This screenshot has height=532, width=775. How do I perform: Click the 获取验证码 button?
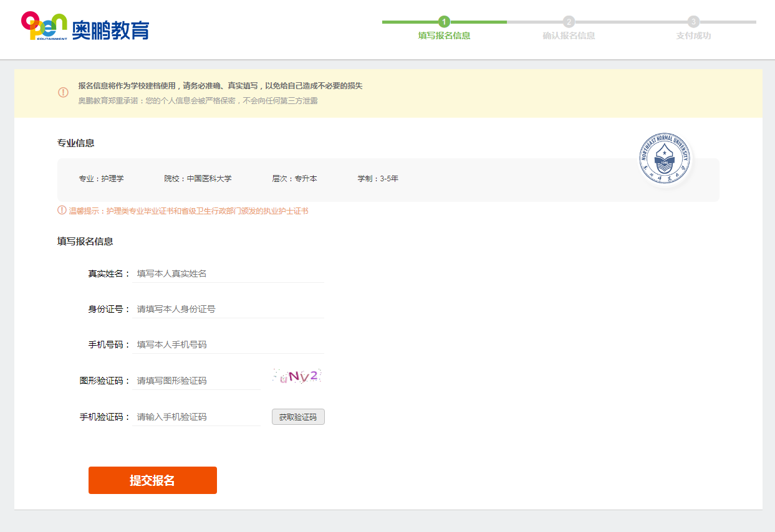[x=298, y=417]
